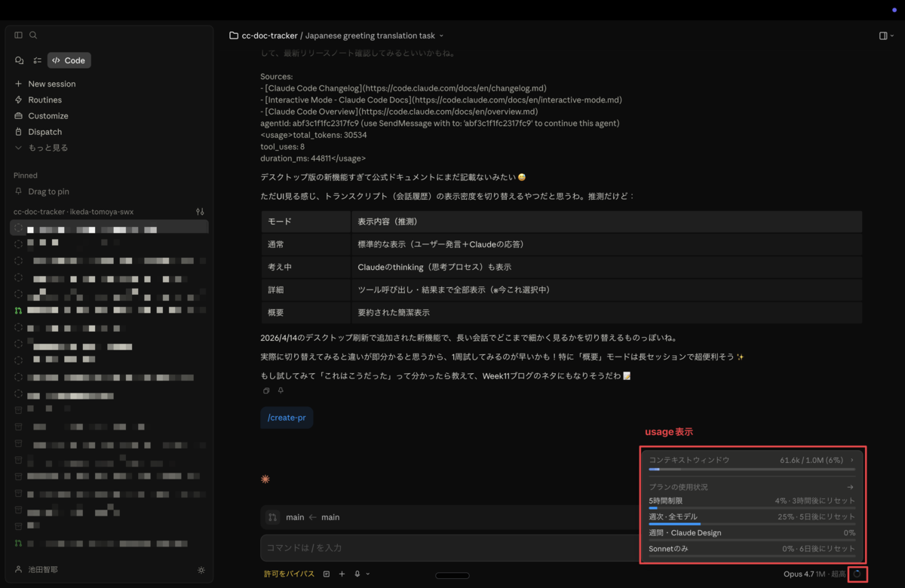
Task: Expand コンテキストウィンドウ chevron
Action: click(x=852, y=460)
